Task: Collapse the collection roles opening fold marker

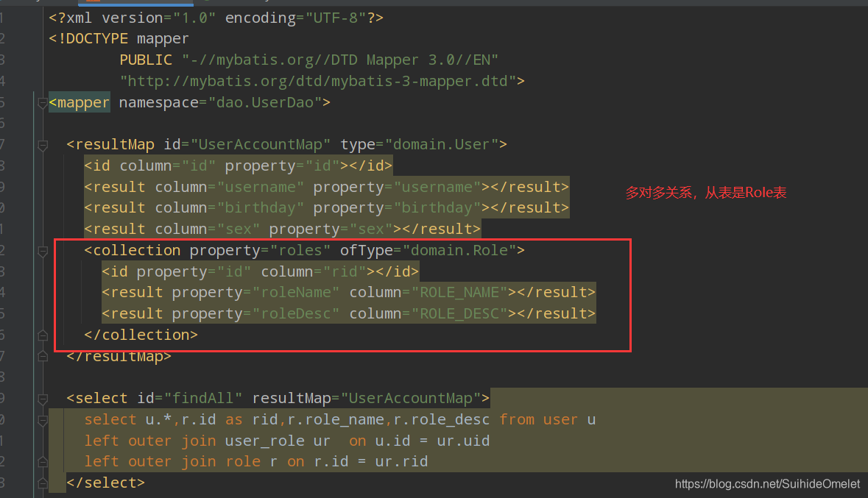Action: (x=43, y=252)
